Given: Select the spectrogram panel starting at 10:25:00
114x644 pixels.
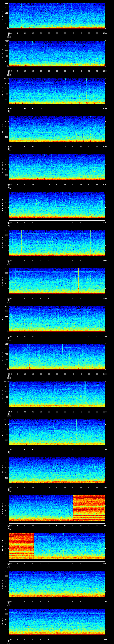Looking at the screenshot, I should 57,432.
